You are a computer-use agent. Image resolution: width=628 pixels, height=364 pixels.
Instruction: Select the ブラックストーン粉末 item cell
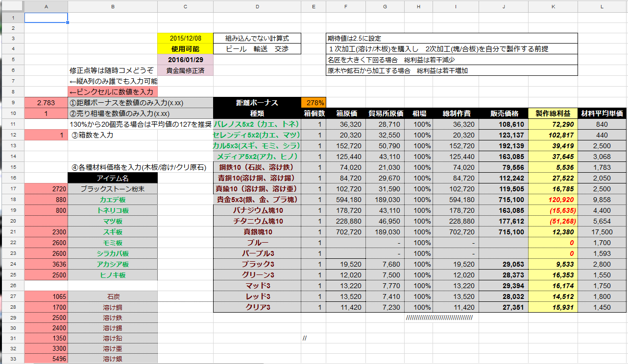(113, 189)
